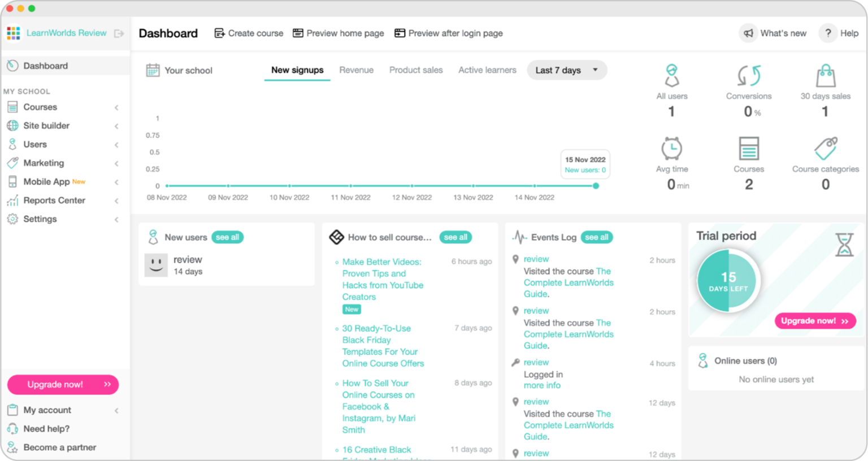
Task: Expand the Courses sidebar section
Action: 116,107
